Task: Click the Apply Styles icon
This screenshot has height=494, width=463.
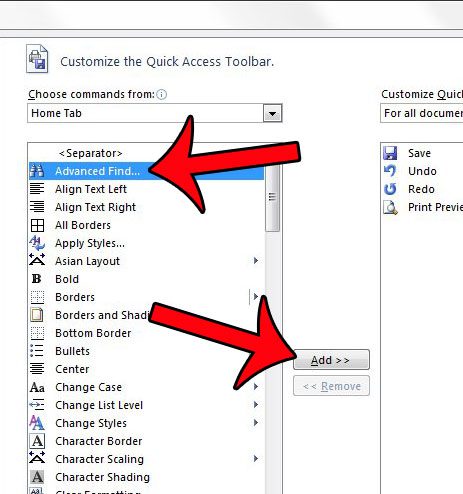Action: coord(37,243)
